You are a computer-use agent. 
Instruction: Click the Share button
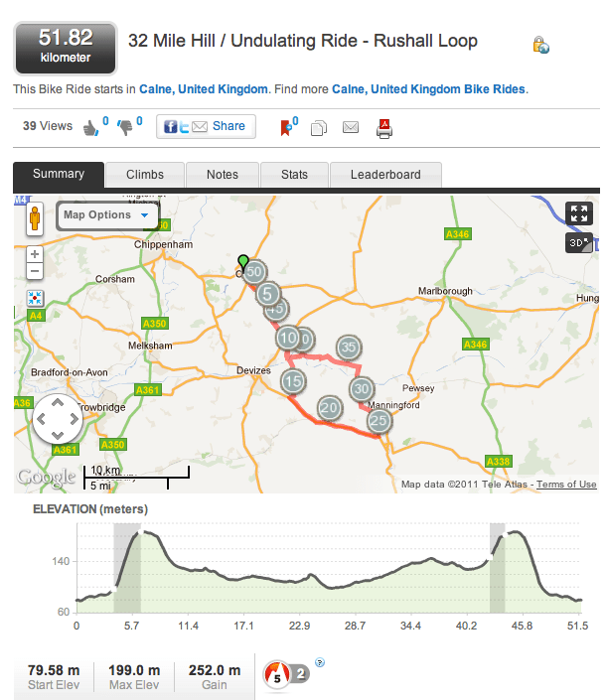[206, 126]
